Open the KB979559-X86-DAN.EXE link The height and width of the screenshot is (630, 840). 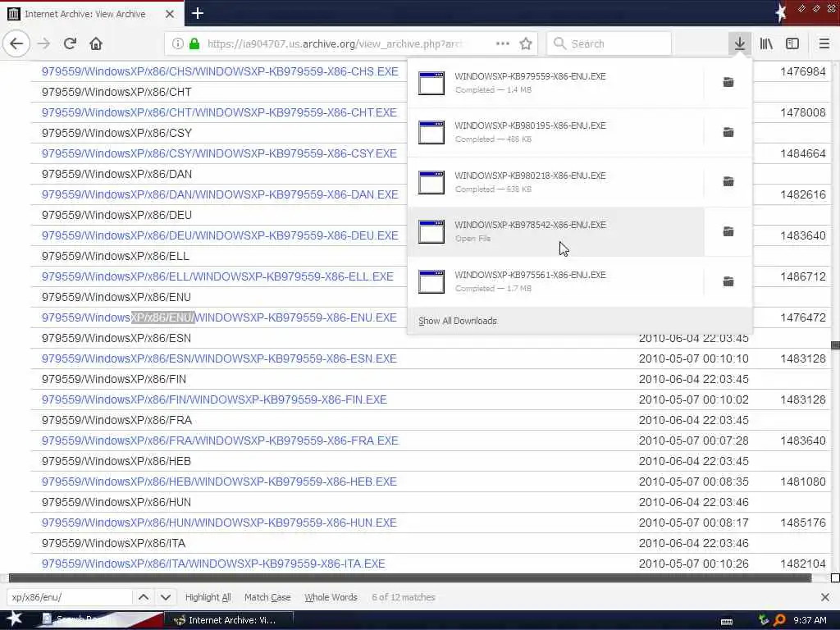click(220, 194)
